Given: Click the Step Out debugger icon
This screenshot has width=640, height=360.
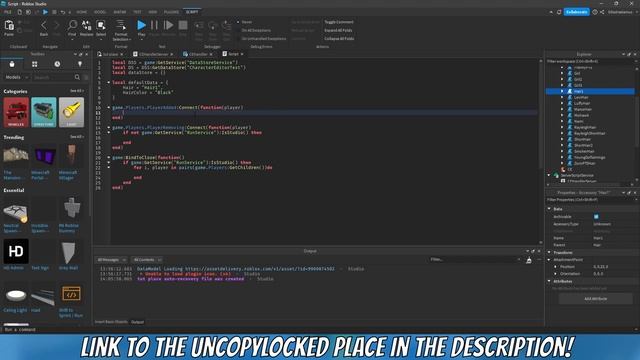Looking at the screenshot, I should coord(227,26).
